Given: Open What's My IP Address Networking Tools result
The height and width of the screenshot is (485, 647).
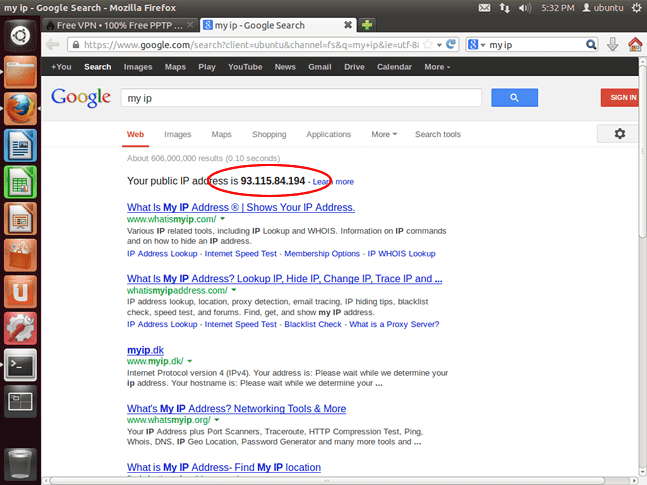Looking at the screenshot, I should [236, 409].
